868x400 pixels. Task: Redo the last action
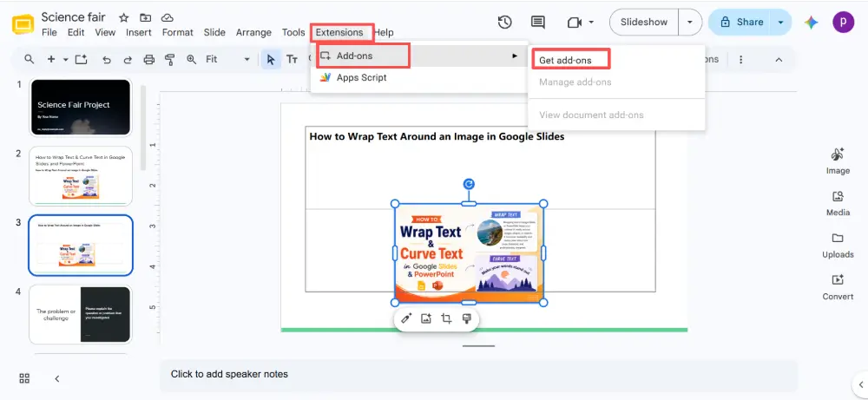(x=128, y=60)
